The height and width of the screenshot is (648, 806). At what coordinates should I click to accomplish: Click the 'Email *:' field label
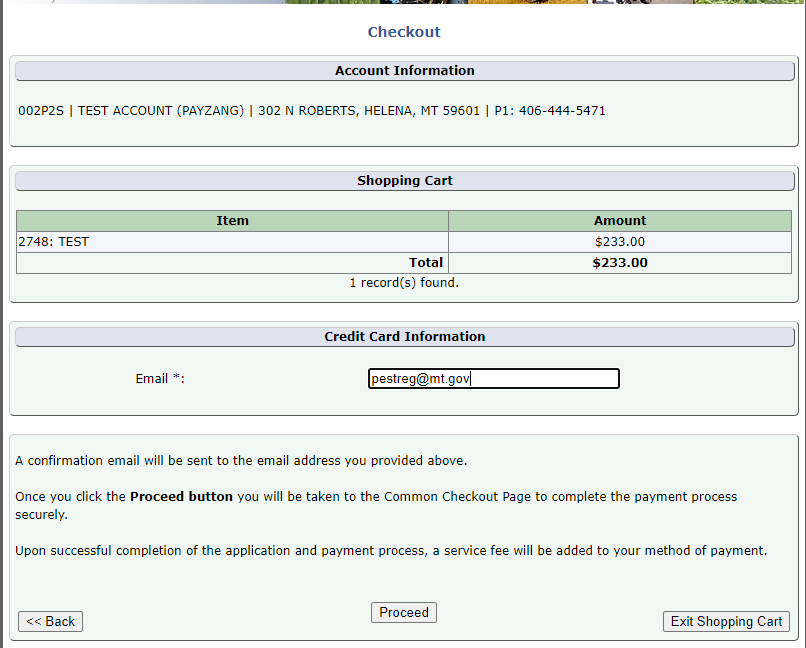tap(160, 379)
